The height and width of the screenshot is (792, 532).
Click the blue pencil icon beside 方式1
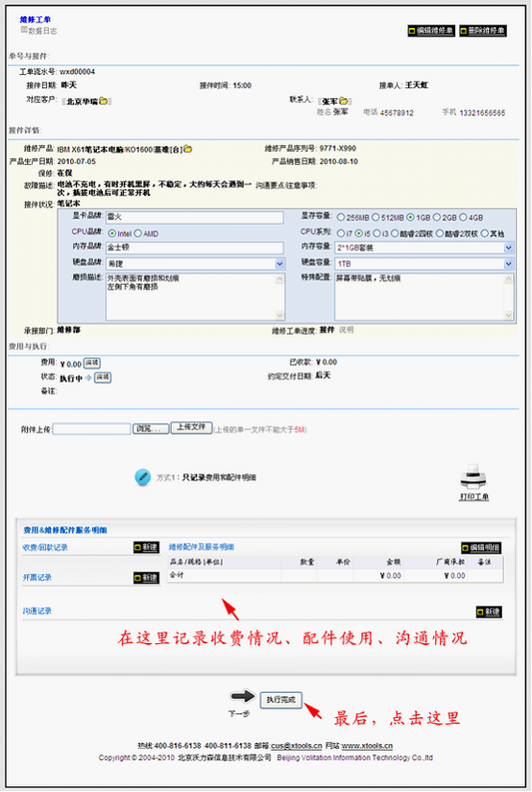tap(142, 477)
